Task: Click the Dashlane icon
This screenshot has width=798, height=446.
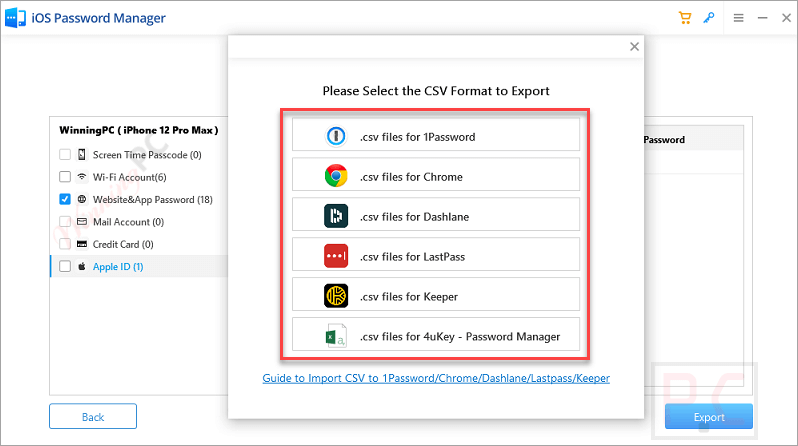Action: [336, 216]
